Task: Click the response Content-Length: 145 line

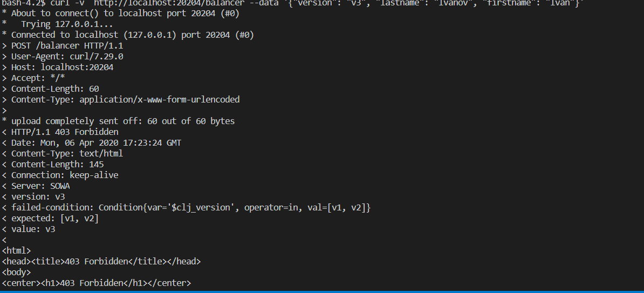Action: (52, 165)
